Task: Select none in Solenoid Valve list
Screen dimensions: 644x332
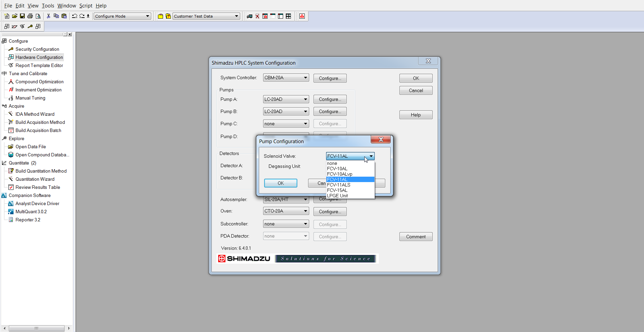Action: click(350, 163)
